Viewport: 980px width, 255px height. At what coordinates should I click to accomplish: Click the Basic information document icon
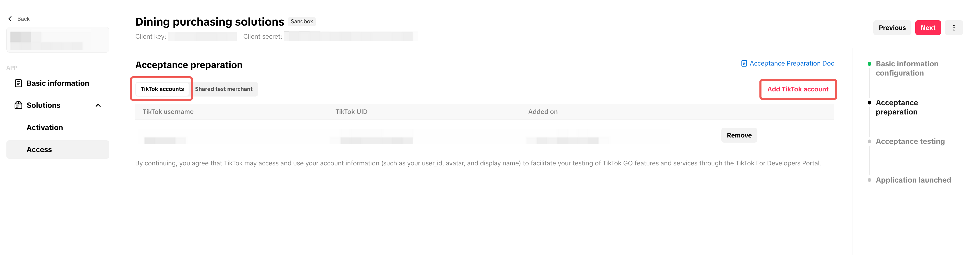coord(18,83)
